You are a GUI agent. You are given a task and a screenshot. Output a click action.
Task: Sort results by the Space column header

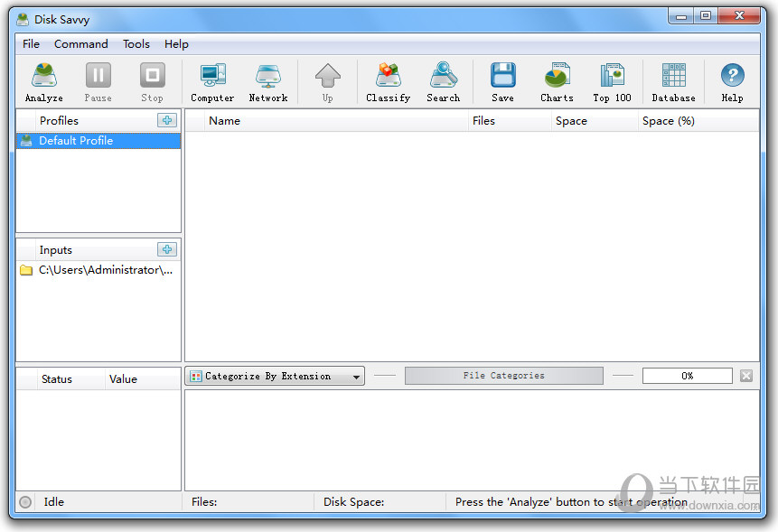[571, 121]
